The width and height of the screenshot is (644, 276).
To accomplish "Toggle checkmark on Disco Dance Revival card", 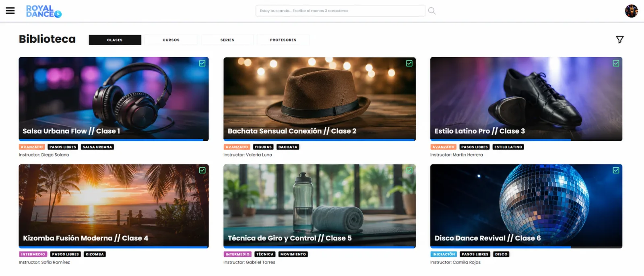I will pyautogui.click(x=616, y=170).
